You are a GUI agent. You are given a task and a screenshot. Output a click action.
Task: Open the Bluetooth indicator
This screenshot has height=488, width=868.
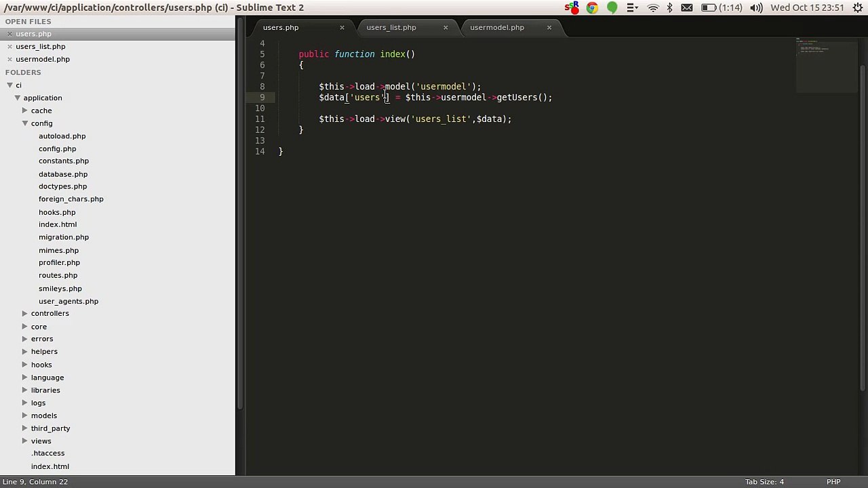(670, 8)
